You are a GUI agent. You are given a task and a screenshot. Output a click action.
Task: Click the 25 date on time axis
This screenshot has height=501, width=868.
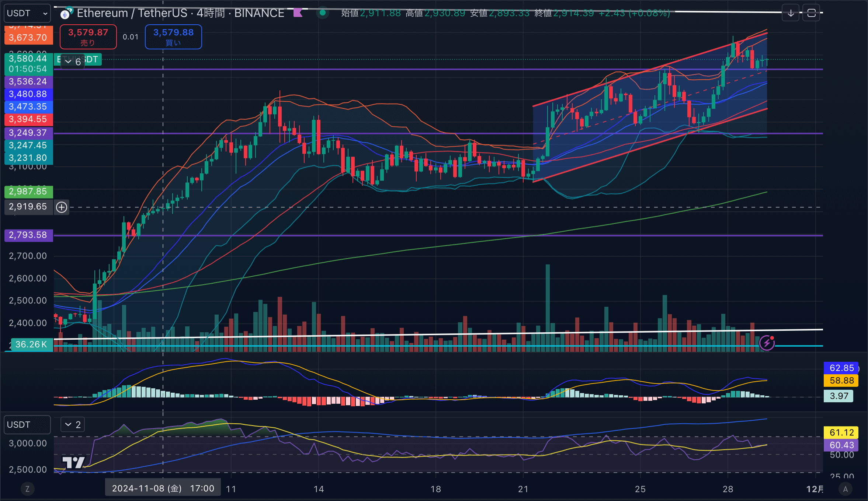[640, 489]
